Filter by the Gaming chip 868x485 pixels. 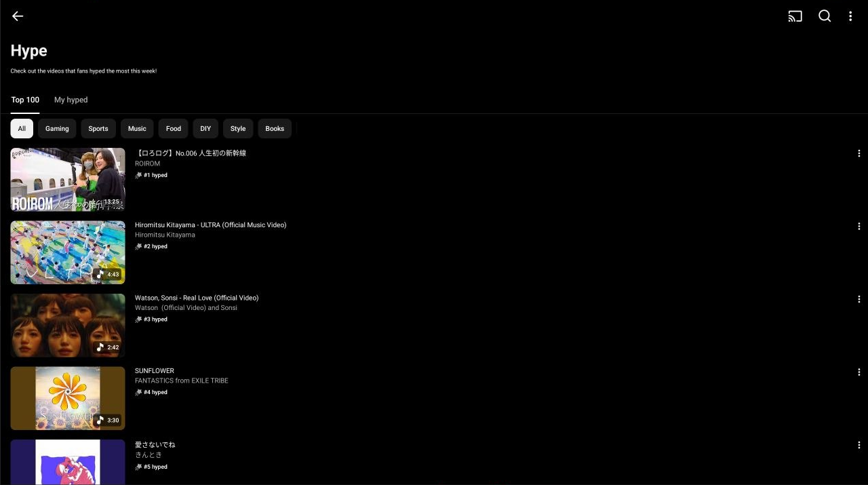[57, 129]
